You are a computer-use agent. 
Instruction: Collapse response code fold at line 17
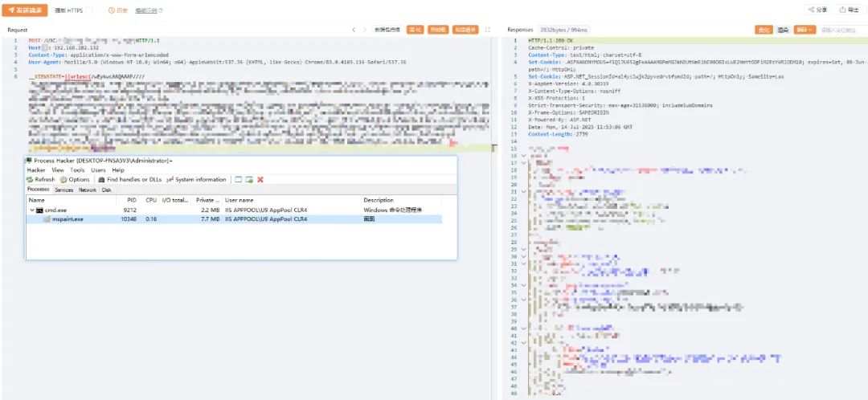(523, 162)
